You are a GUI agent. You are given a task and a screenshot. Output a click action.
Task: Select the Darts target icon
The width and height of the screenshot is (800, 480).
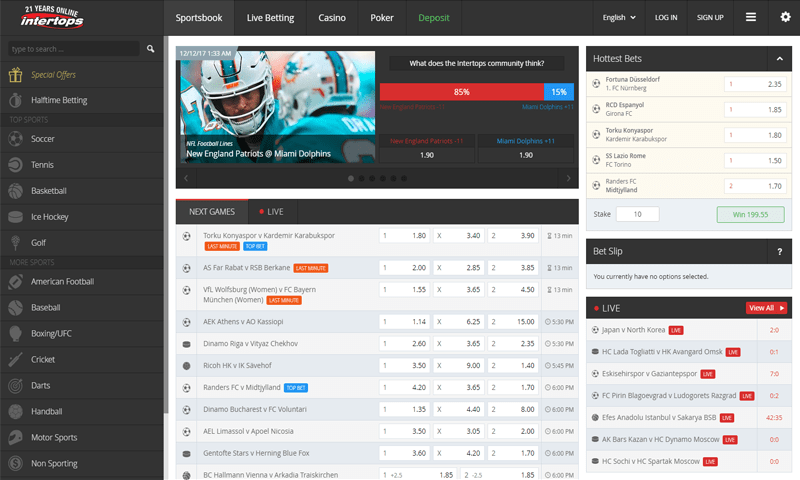(x=15, y=385)
